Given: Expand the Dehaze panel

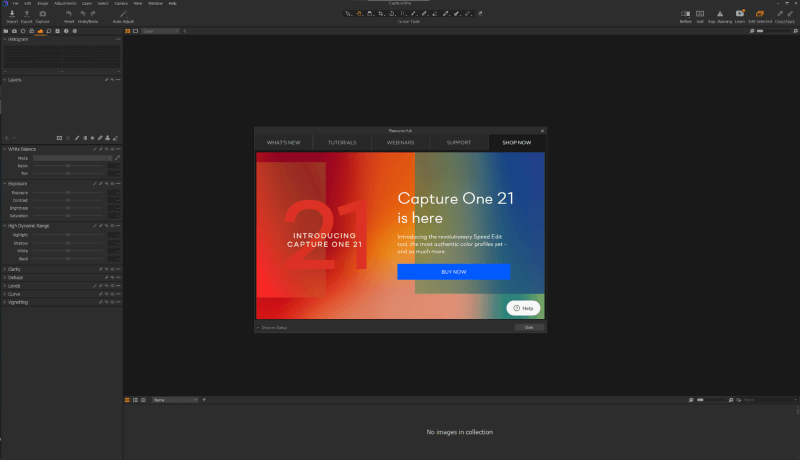Looking at the screenshot, I should coord(5,277).
